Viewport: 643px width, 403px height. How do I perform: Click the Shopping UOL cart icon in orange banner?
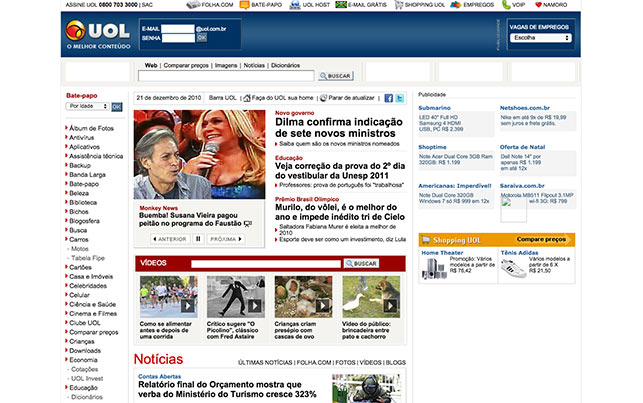(426, 240)
